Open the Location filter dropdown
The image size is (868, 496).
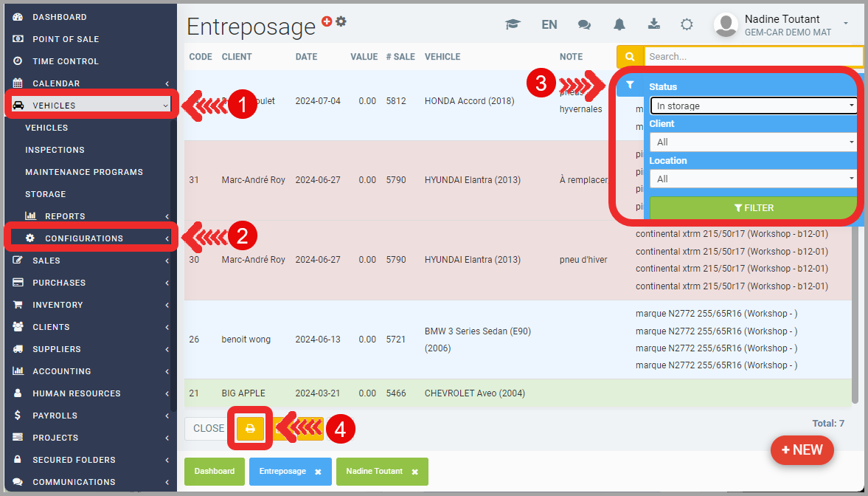[752, 179]
